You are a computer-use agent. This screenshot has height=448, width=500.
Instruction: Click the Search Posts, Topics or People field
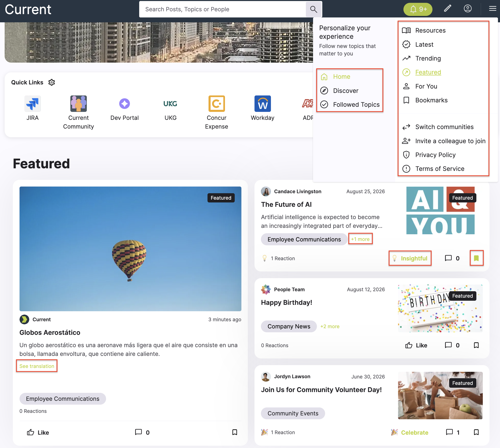(x=222, y=9)
